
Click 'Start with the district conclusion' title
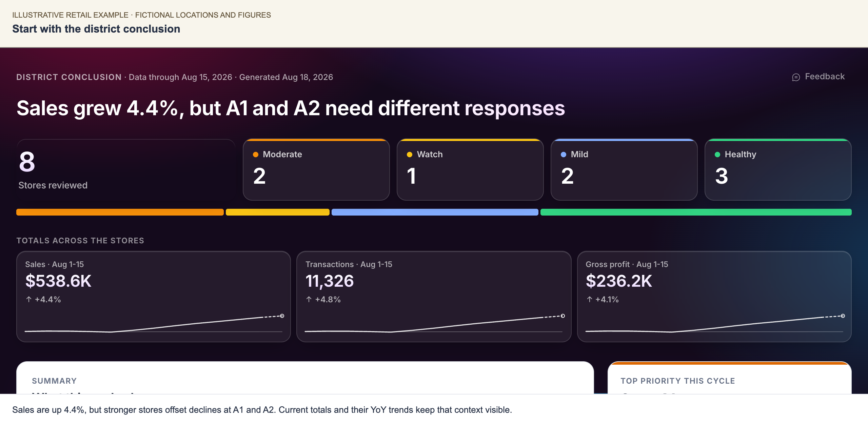tap(96, 29)
